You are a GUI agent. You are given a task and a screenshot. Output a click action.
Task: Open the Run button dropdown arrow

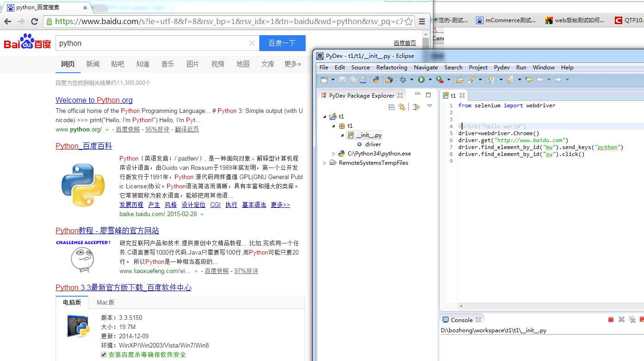coord(430,80)
